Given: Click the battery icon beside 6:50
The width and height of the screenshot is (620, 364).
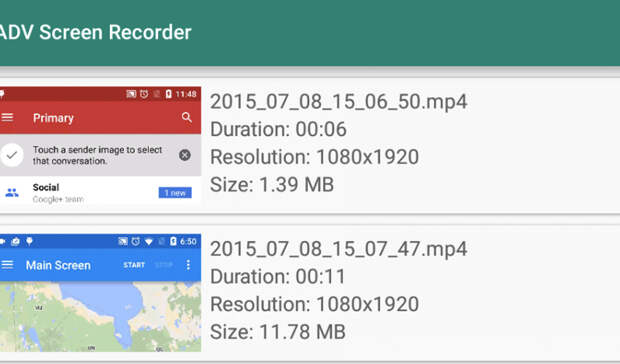Looking at the screenshot, I should 173,241.
